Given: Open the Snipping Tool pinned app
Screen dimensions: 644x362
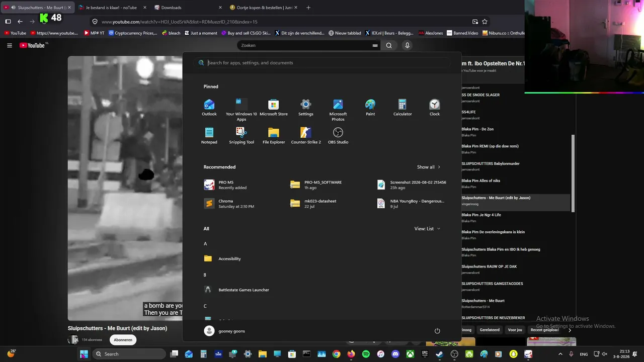Looking at the screenshot, I should point(242,136).
